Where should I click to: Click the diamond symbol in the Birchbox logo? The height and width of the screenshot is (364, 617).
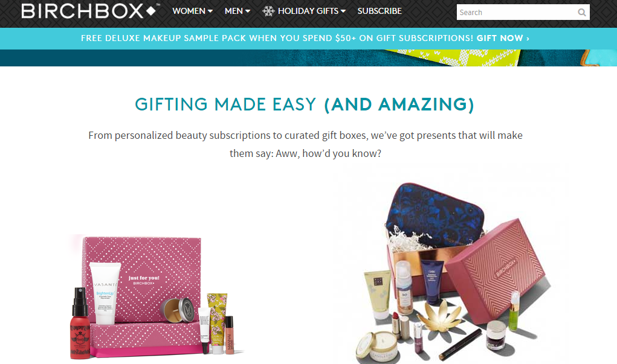tap(150, 11)
